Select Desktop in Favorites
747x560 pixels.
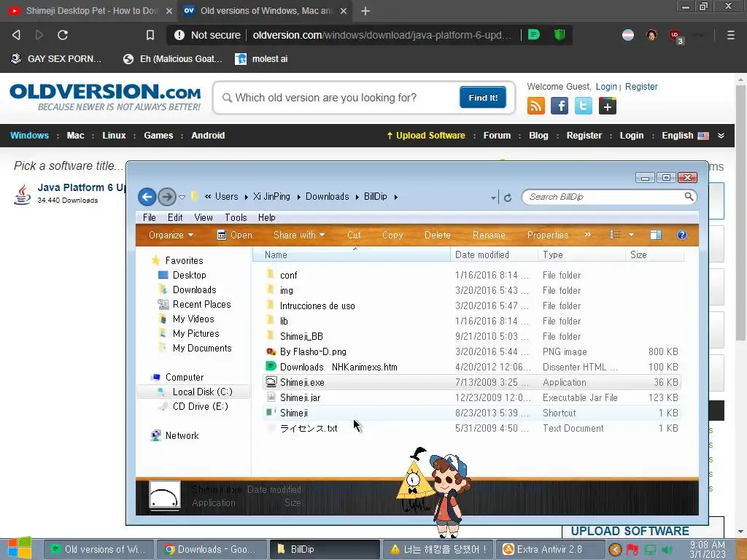click(x=189, y=275)
